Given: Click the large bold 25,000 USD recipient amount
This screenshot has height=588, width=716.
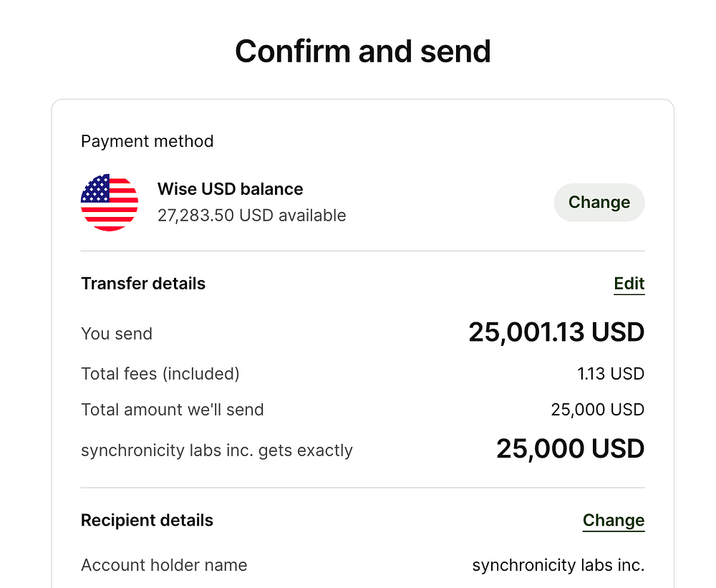Looking at the screenshot, I should [570, 449].
